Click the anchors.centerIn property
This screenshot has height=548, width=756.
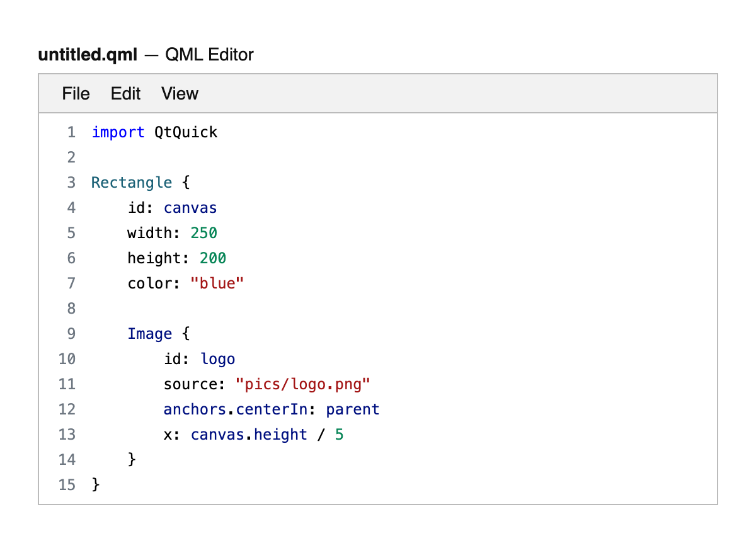tap(236, 409)
